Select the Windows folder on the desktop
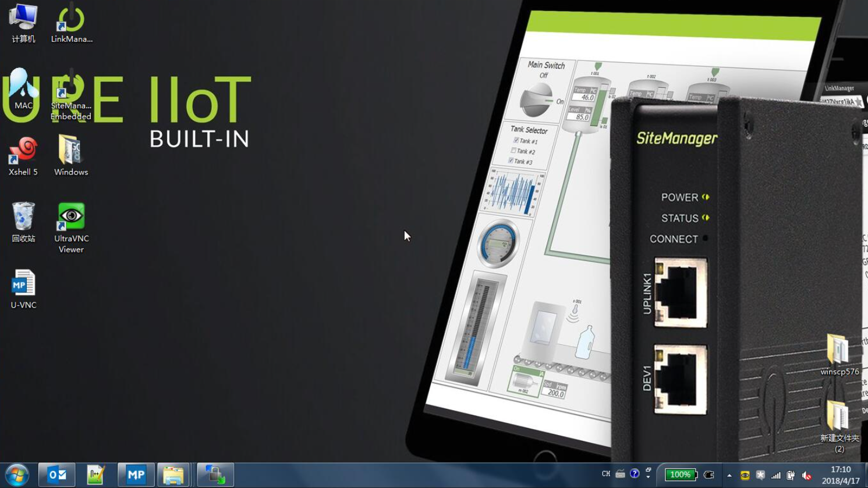The width and height of the screenshot is (868, 488). coord(71,156)
